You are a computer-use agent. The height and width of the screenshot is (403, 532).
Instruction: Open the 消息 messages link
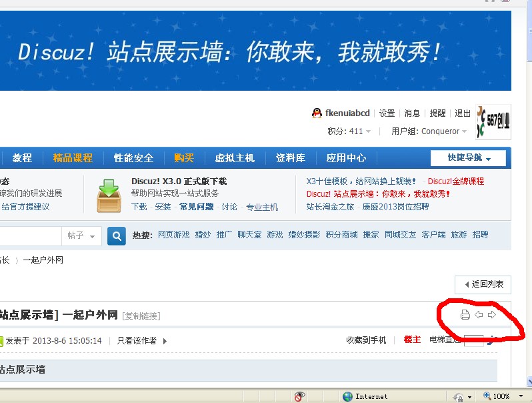pos(412,113)
